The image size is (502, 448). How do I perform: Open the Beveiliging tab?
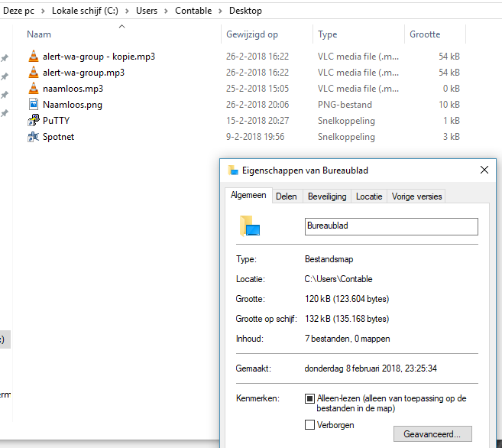(x=327, y=196)
